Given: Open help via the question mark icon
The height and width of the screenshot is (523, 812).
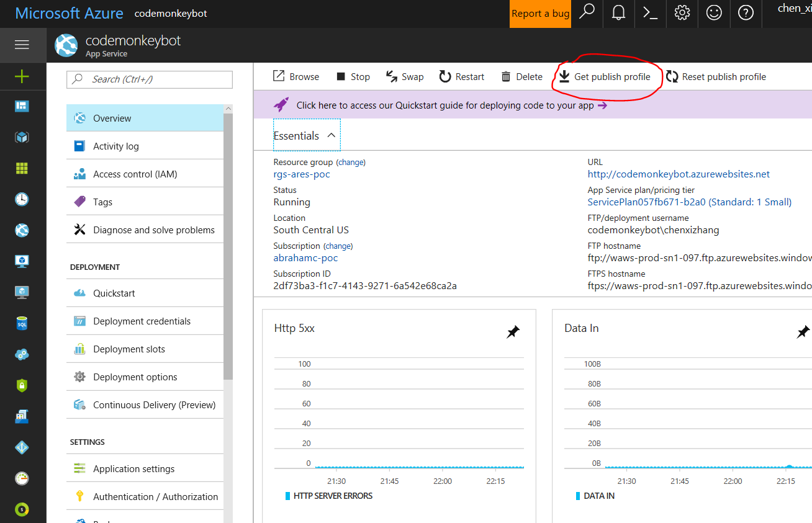Looking at the screenshot, I should (x=746, y=13).
